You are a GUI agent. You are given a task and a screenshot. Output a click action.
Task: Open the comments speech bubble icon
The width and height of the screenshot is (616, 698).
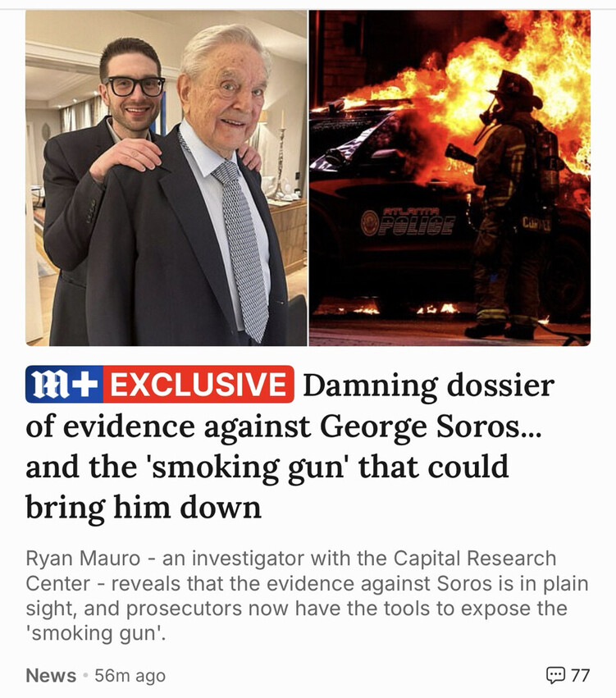pos(555,675)
